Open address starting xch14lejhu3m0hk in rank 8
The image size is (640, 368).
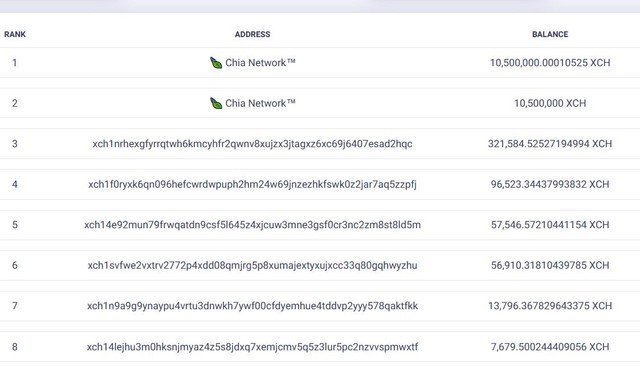pos(252,347)
